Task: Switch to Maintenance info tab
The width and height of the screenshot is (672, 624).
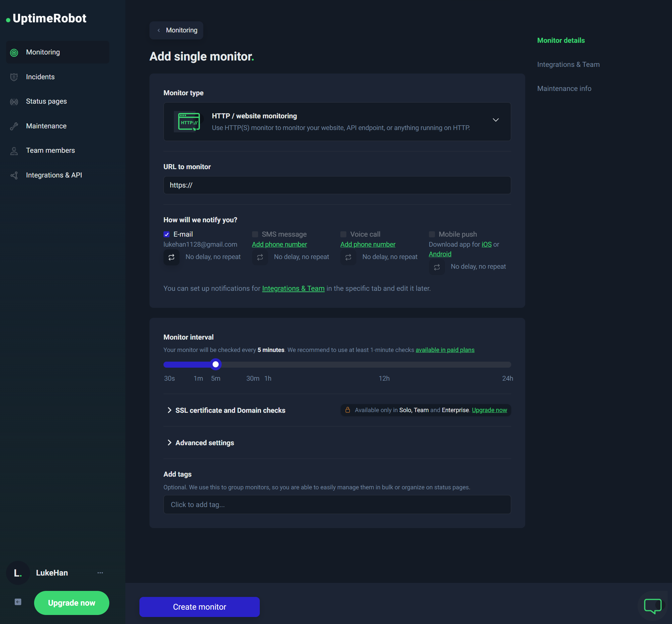Action: click(x=564, y=89)
